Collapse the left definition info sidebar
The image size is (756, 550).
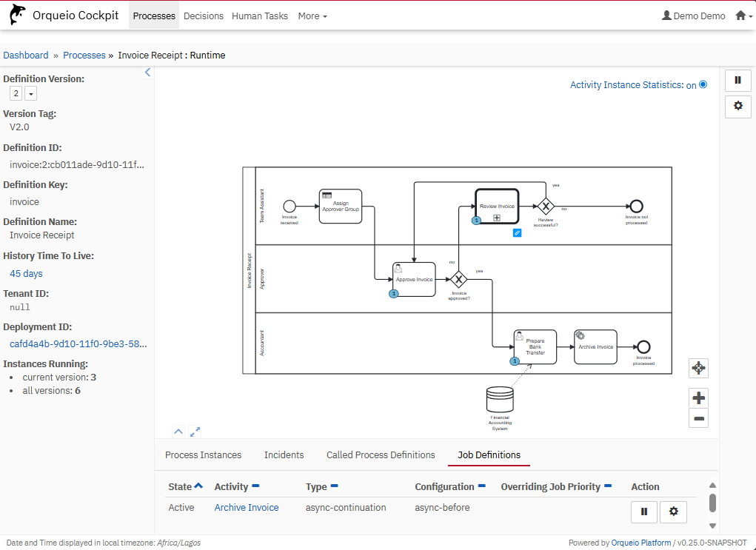[147, 73]
